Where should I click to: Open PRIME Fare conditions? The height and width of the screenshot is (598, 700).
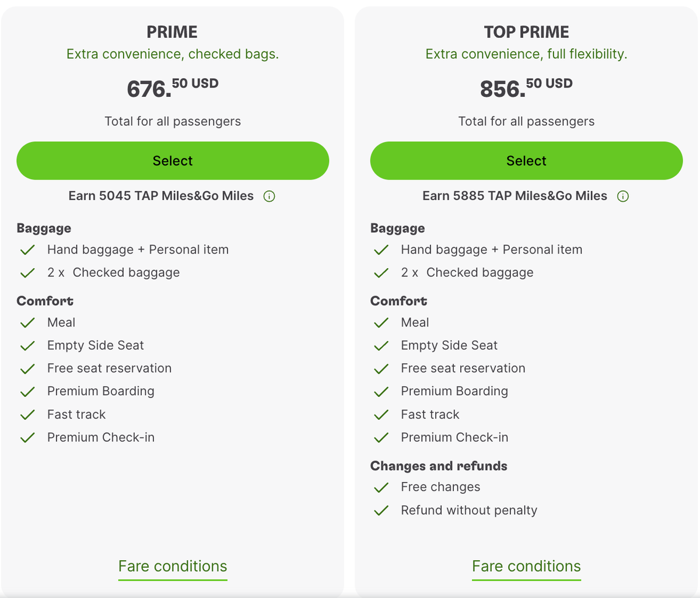coord(173,566)
